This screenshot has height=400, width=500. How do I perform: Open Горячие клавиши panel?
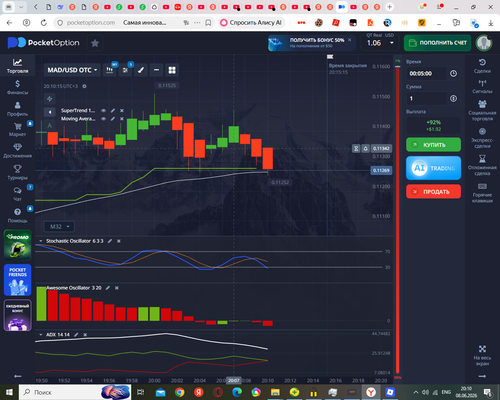coord(482,193)
